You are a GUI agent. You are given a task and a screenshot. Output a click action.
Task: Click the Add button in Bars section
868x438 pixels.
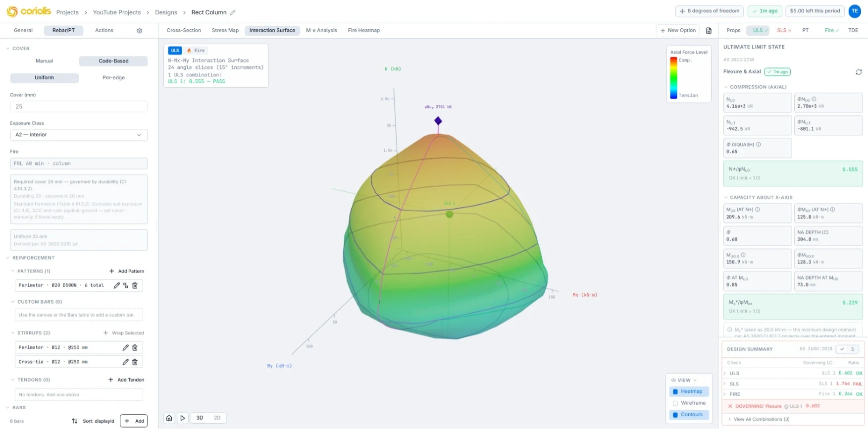[134, 421]
